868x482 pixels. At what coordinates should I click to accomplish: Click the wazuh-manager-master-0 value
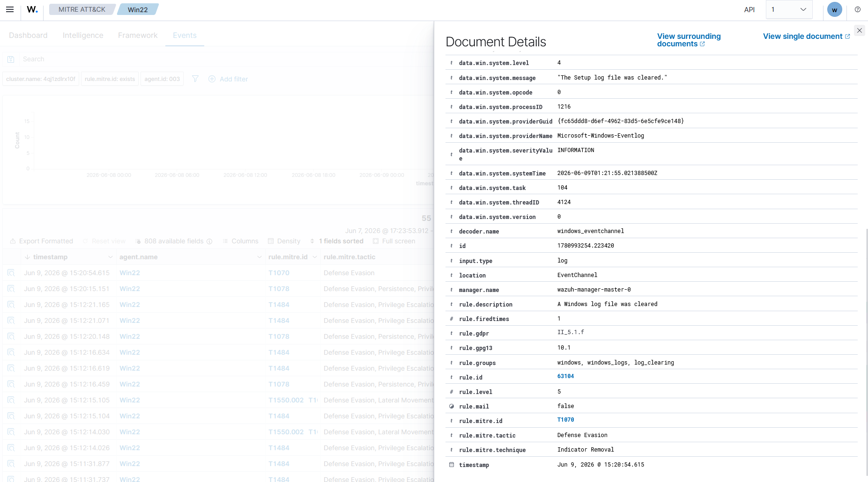[x=594, y=290]
